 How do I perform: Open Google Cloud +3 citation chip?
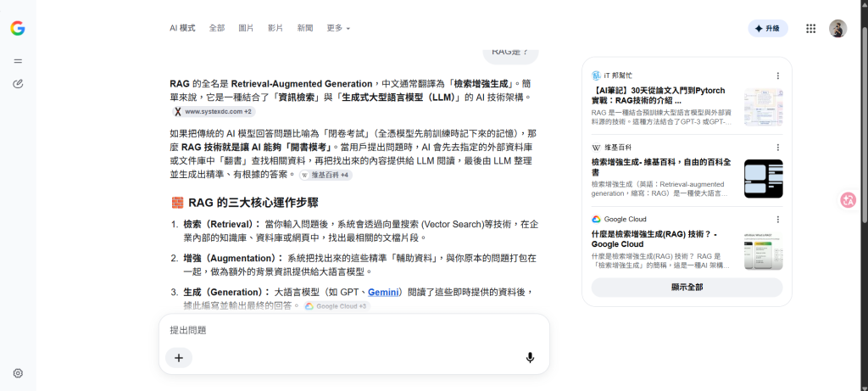(x=337, y=306)
